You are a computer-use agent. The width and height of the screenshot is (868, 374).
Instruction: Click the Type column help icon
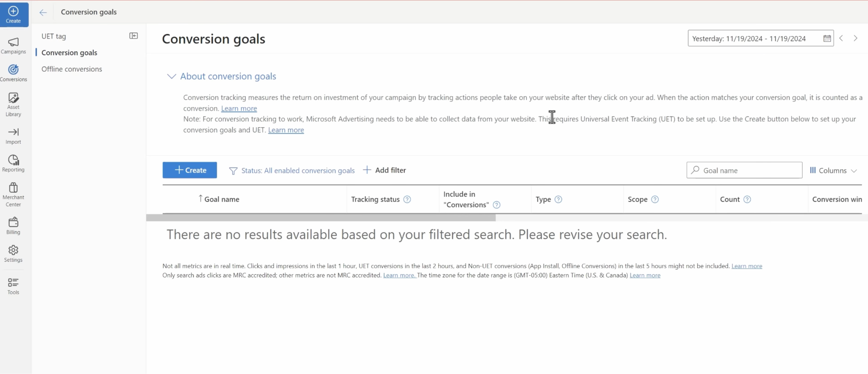(x=559, y=199)
